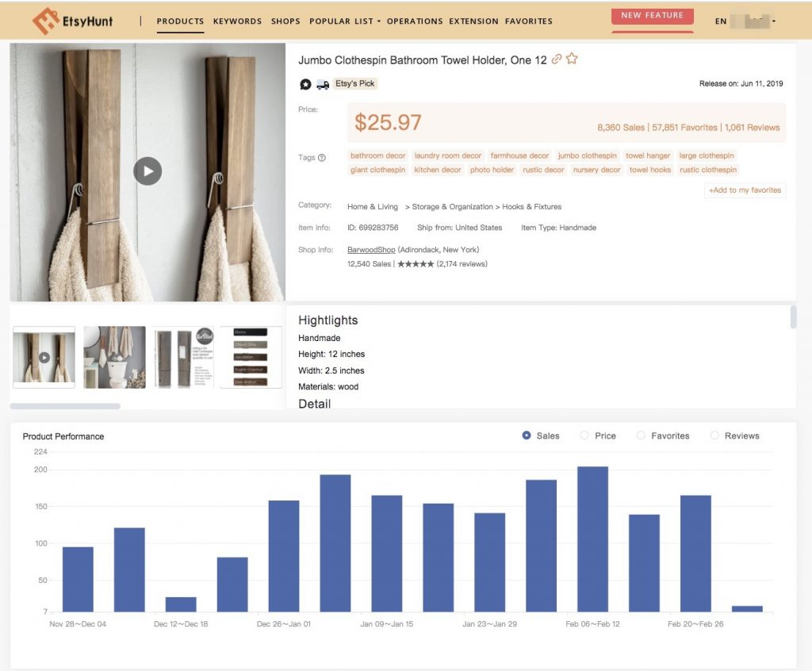The image size is (812, 671).
Task: Open the BarwoodShop shop link
Action: pos(371,250)
